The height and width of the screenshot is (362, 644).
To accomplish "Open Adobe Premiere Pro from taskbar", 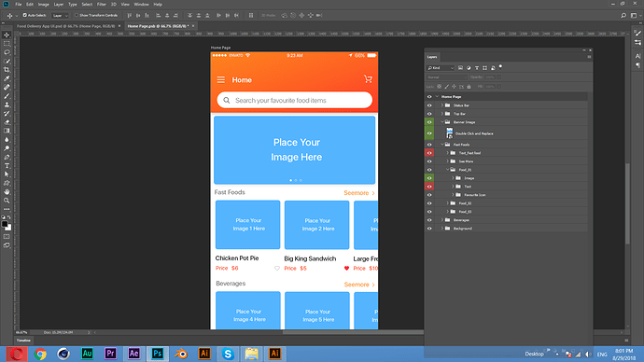I will coord(110,354).
